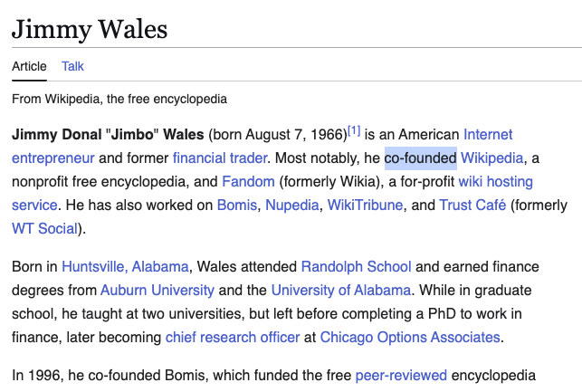Open the Internet entrepreneur link ending in 'entrepreneur'
The height and width of the screenshot is (392, 582).
tap(53, 158)
